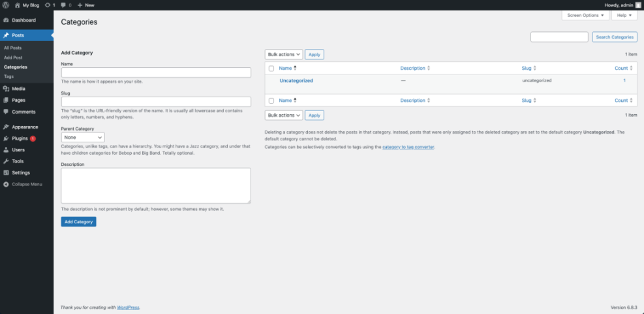This screenshot has width=644, height=314.
Task: Open the comments bubble icon in admin bar
Action: 63,5
